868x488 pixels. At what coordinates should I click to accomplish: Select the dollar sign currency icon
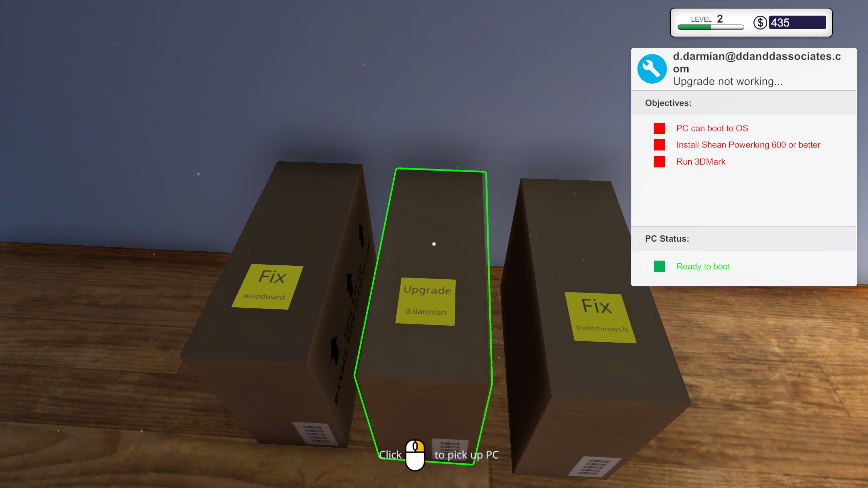click(760, 22)
